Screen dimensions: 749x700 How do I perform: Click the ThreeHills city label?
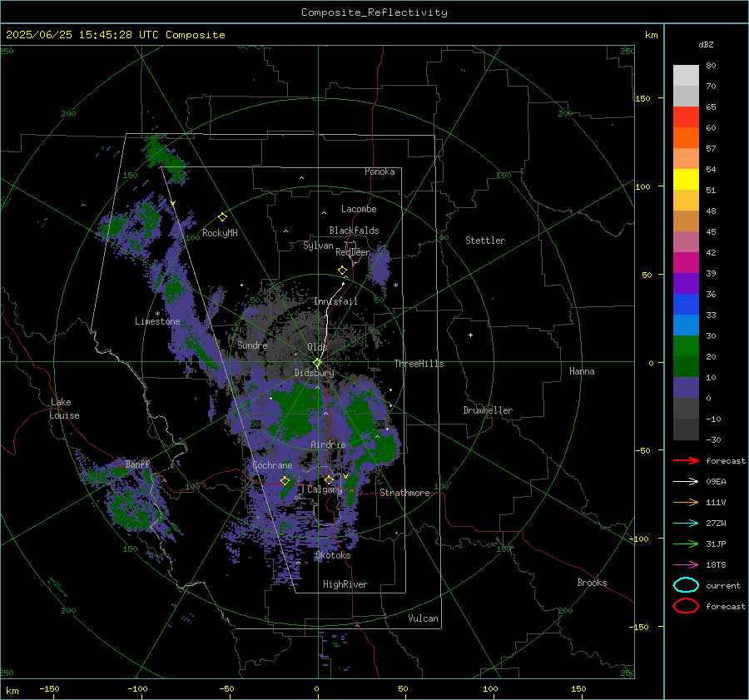tap(419, 364)
